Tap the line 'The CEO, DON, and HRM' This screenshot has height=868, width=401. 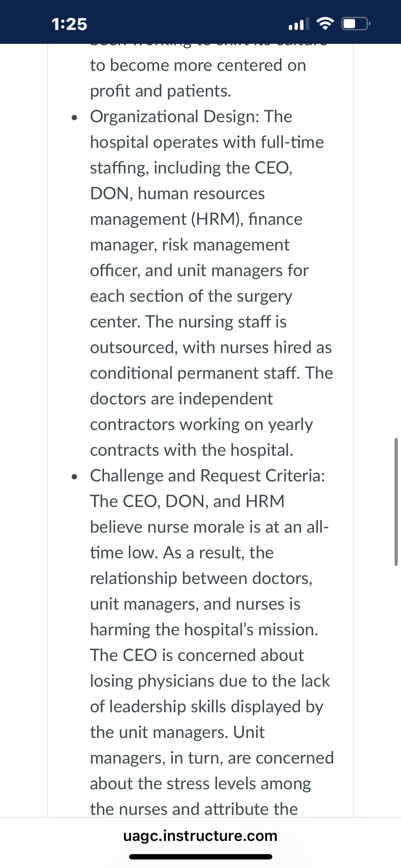[187, 501]
